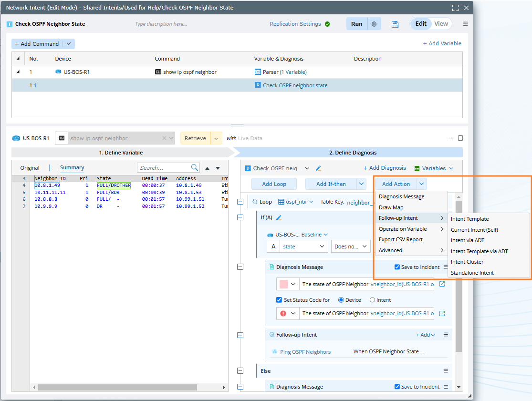Edit the If (A) condition pencil icon
Viewport: 532px width, 401px height.
(x=279, y=217)
